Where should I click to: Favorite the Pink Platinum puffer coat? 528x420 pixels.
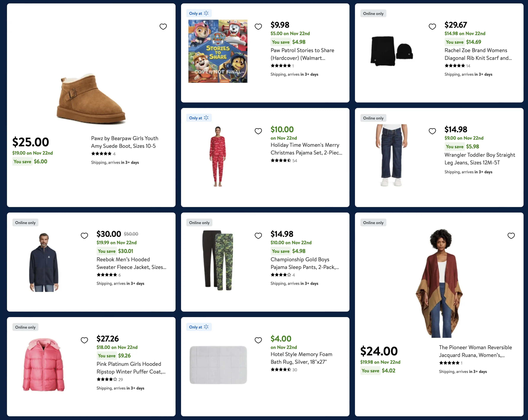[x=84, y=340]
